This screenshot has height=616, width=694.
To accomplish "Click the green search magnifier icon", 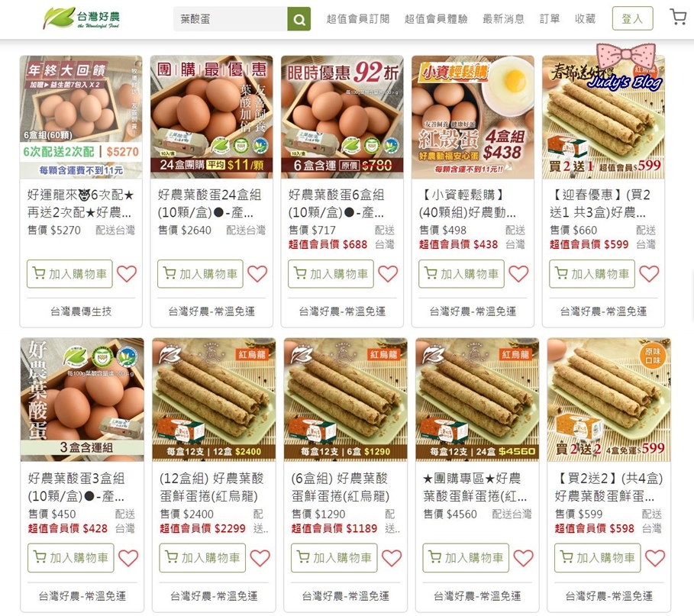I will 299,19.
